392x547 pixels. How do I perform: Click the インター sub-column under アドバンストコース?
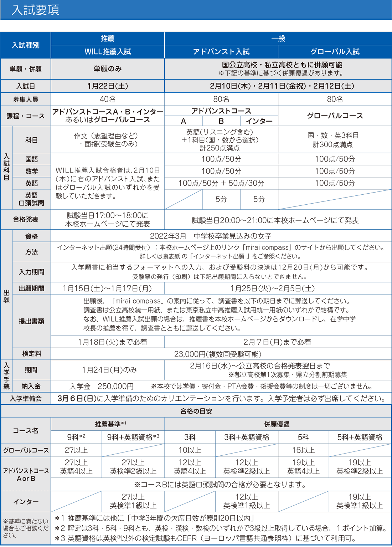pyautogui.click(x=259, y=121)
